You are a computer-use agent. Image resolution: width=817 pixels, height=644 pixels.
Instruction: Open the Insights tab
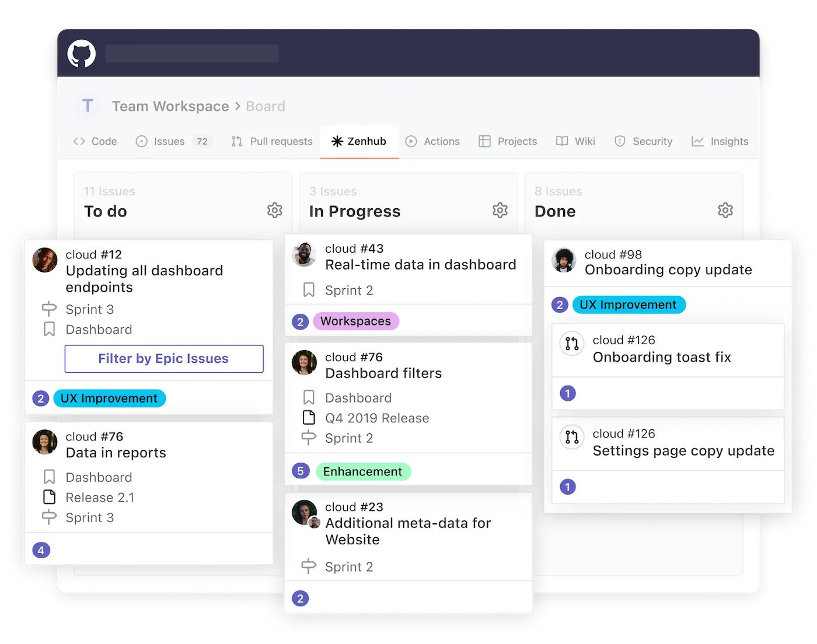[x=720, y=141]
